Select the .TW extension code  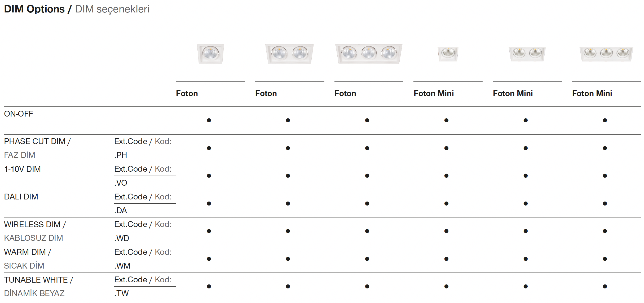tap(121, 293)
